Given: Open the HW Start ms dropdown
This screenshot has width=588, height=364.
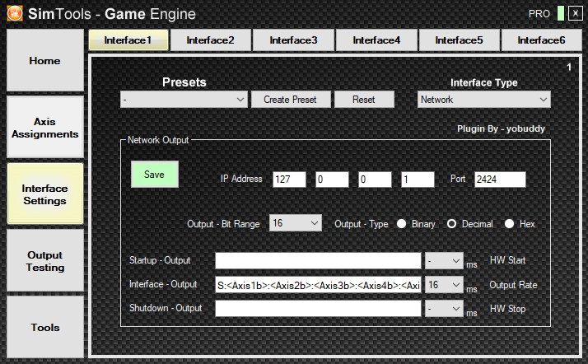Looking at the screenshot, I should 443,261.
